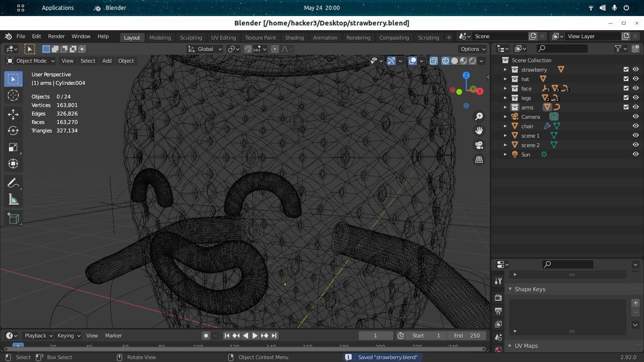Click the Blender logo menu icon
This screenshot has height=362, width=644.
click(8, 36)
